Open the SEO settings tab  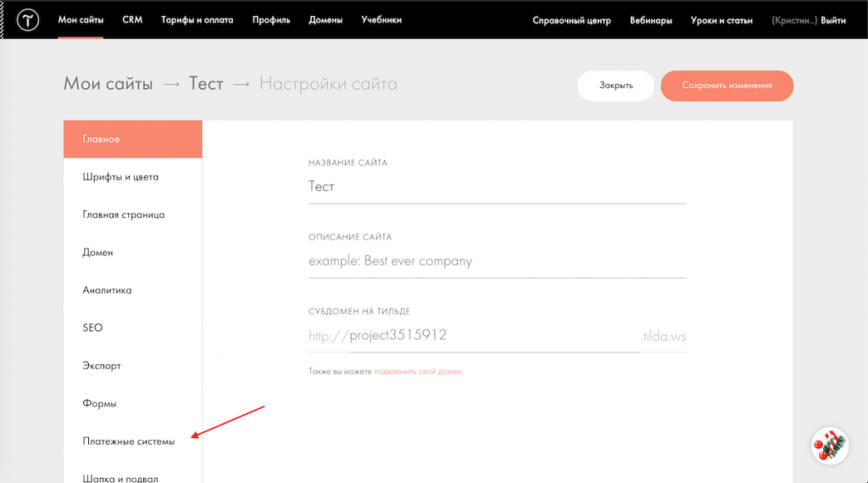tap(92, 328)
